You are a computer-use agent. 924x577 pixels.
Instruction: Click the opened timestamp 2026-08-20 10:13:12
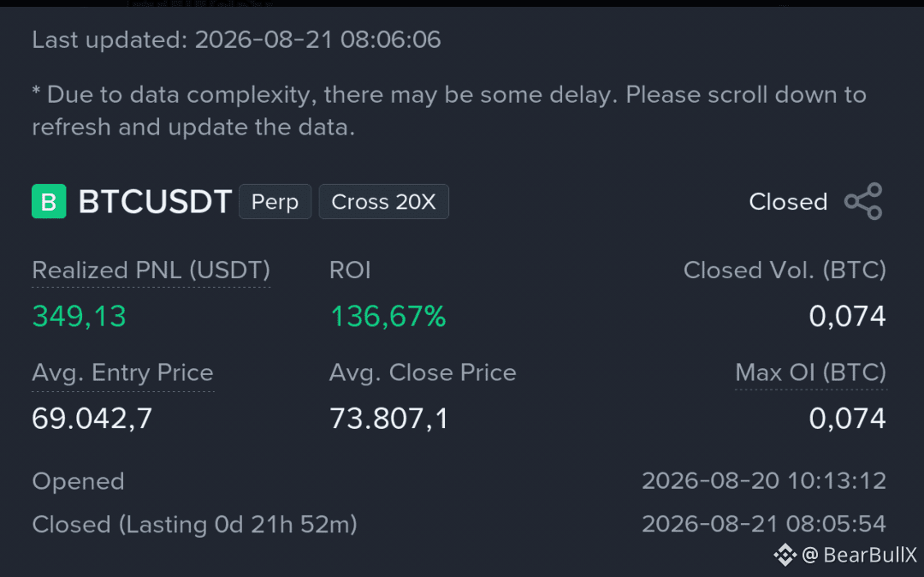click(764, 481)
